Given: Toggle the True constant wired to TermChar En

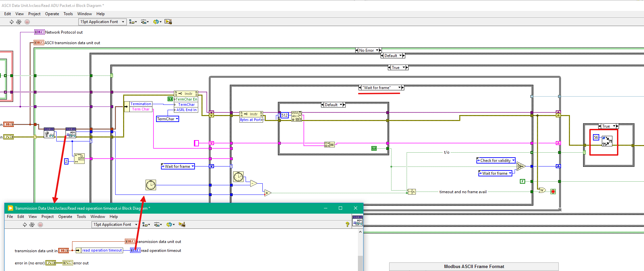Looking at the screenshot, I should 170,99.
